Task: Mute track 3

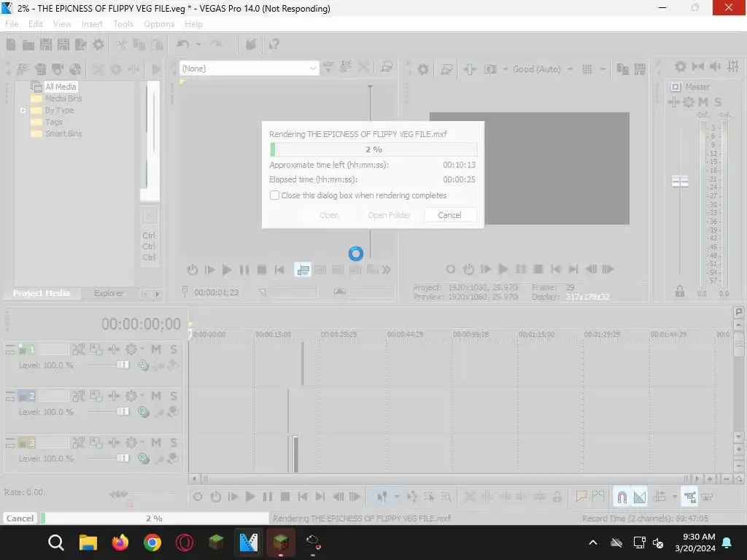Action: coord(156,443)
